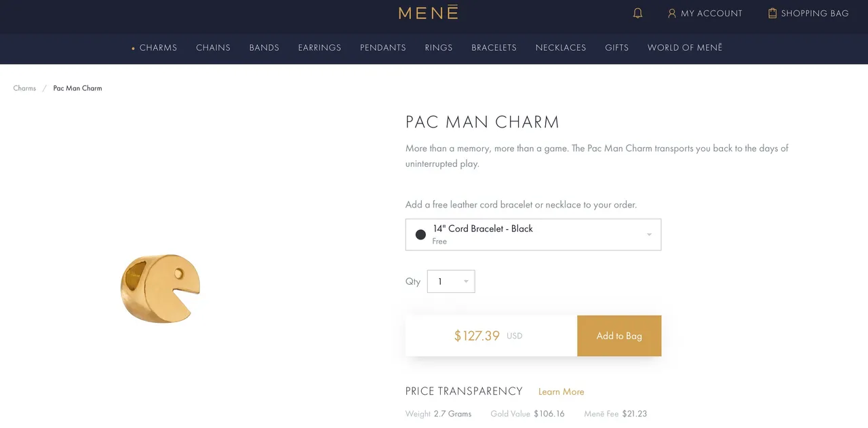The height and width of the screenshot is (428, 868).
Task: Visit World of Menē page
Action: (685, 47)
